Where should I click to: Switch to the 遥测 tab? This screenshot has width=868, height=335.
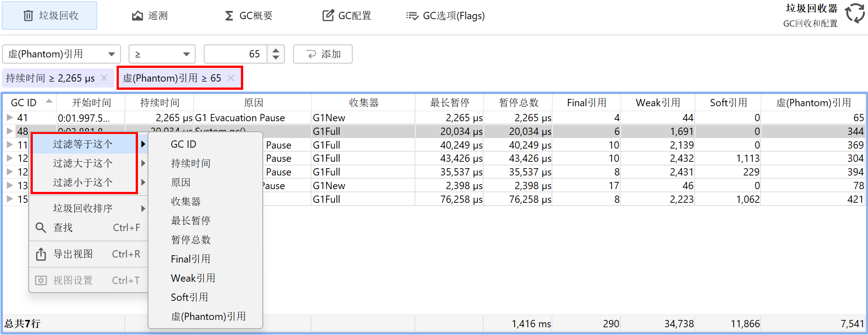[x=150, y=15]
